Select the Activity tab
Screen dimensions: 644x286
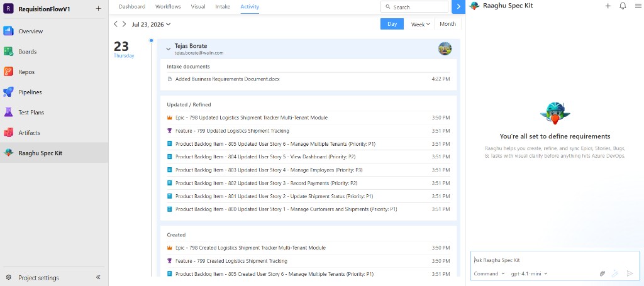(250, 6)
